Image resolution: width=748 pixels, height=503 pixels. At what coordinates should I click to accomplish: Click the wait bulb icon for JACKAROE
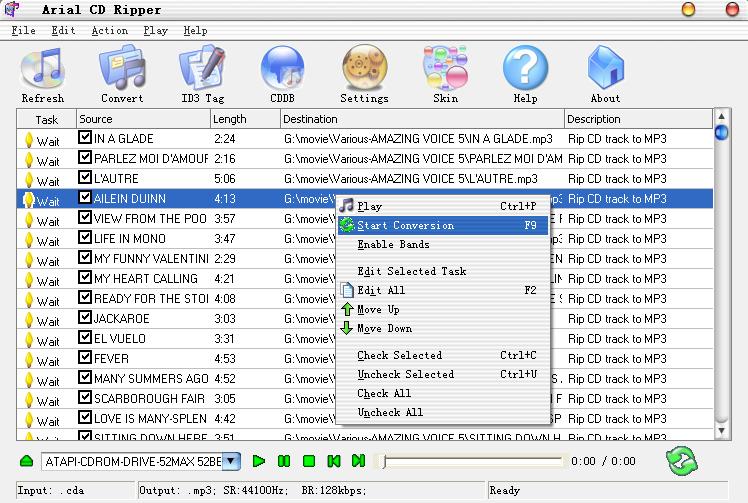[29, 320]
